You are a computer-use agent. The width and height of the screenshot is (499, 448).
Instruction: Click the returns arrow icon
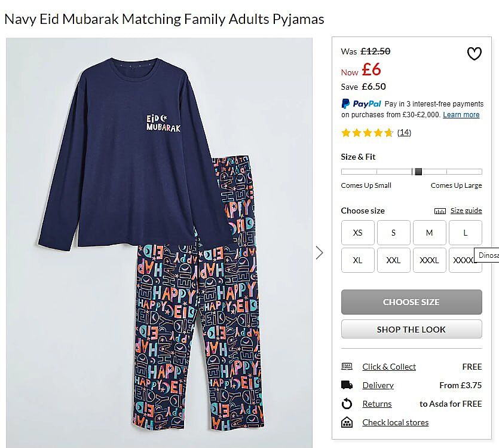[x=347, y=404]
